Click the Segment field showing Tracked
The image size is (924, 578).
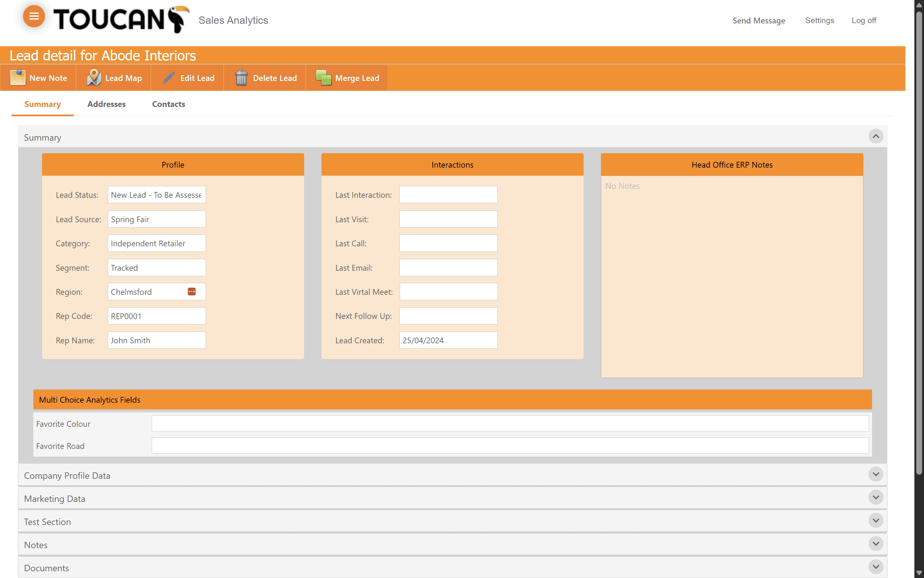[x=157, y=267]
